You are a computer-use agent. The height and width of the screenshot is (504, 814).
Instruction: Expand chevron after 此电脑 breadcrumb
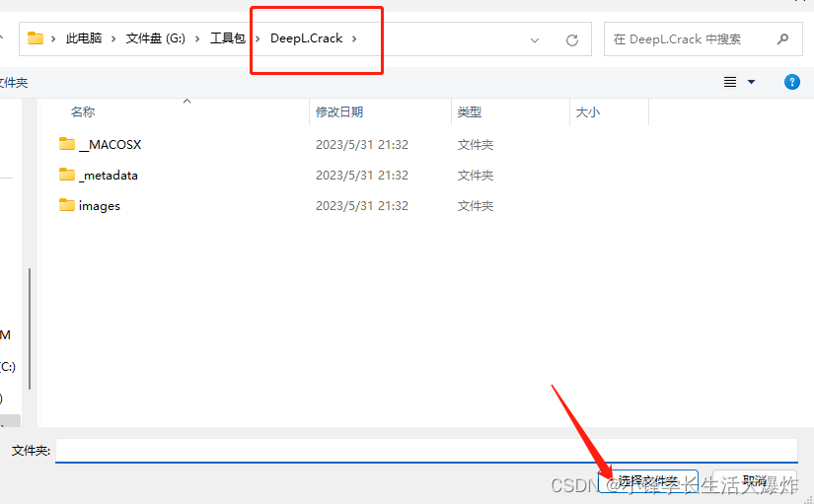tap(113, 38)
